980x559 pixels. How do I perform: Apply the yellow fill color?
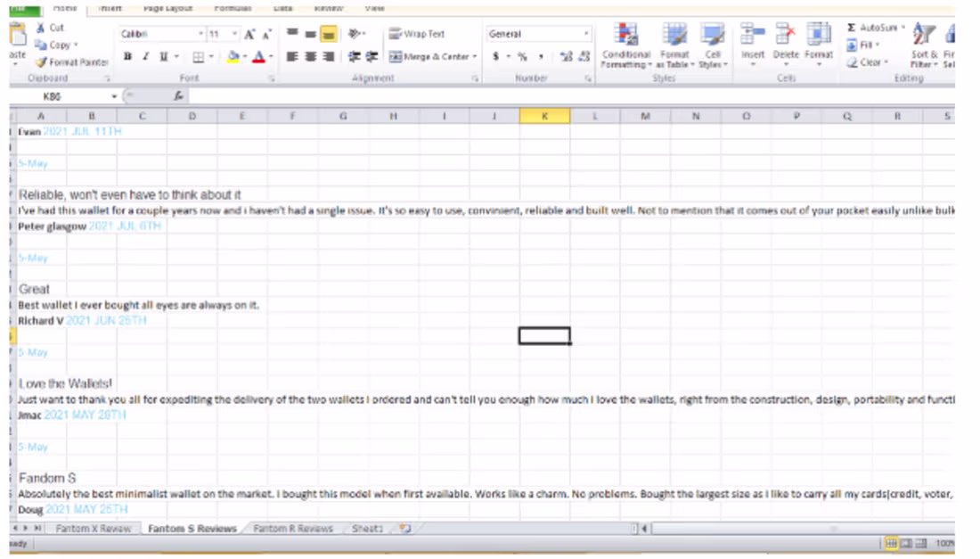tap(233, 57)
